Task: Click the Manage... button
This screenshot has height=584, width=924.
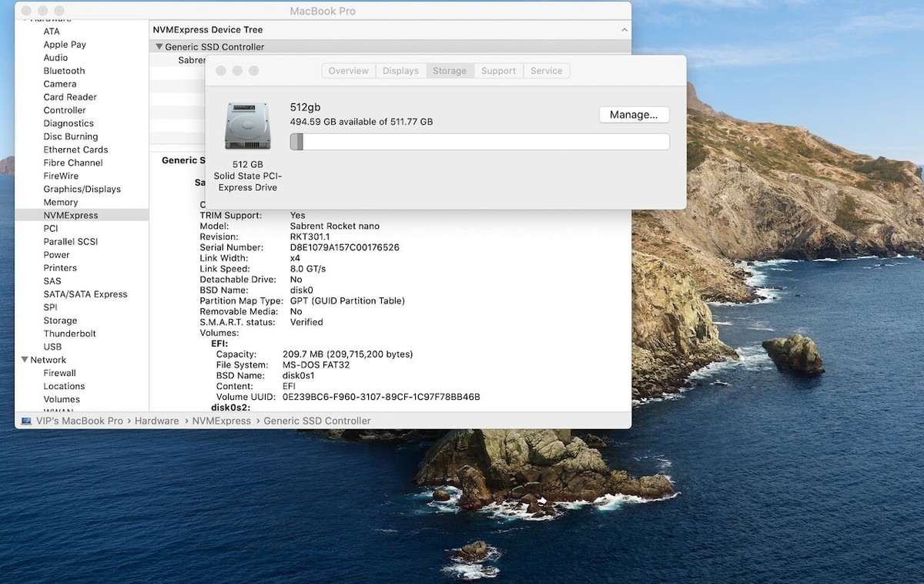Action: (634, 115)
